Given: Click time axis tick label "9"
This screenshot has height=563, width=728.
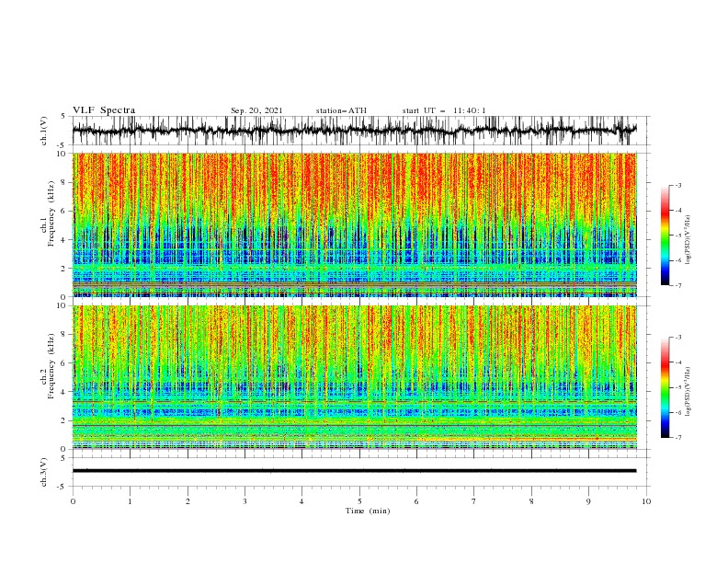Looking at the screenshot, I should coord(588,501).
